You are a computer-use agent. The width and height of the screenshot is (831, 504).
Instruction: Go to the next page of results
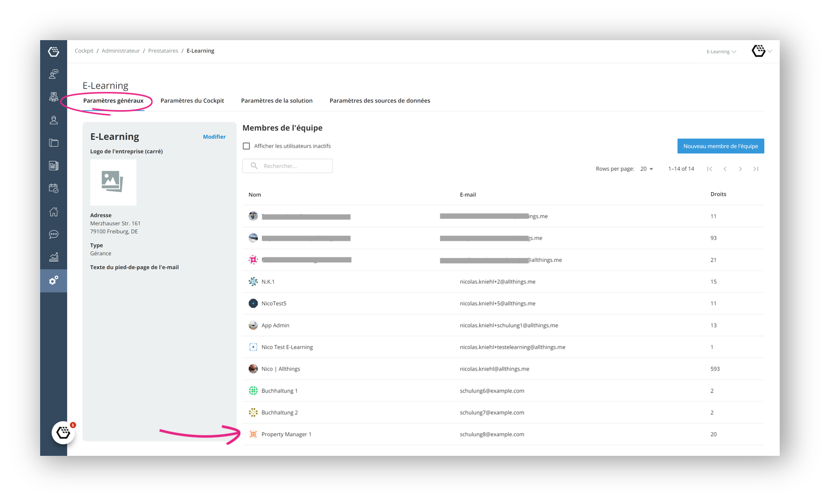(x=740, y=169)
